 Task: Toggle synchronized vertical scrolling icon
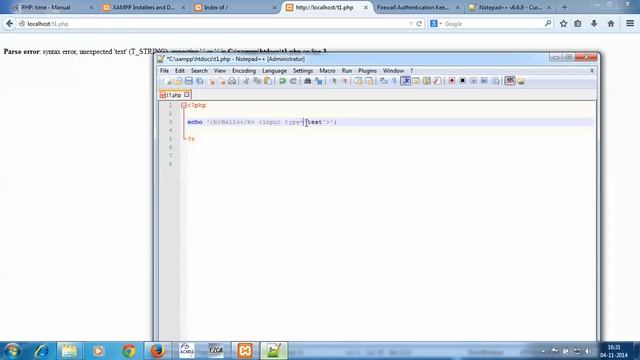coord(358,81)
